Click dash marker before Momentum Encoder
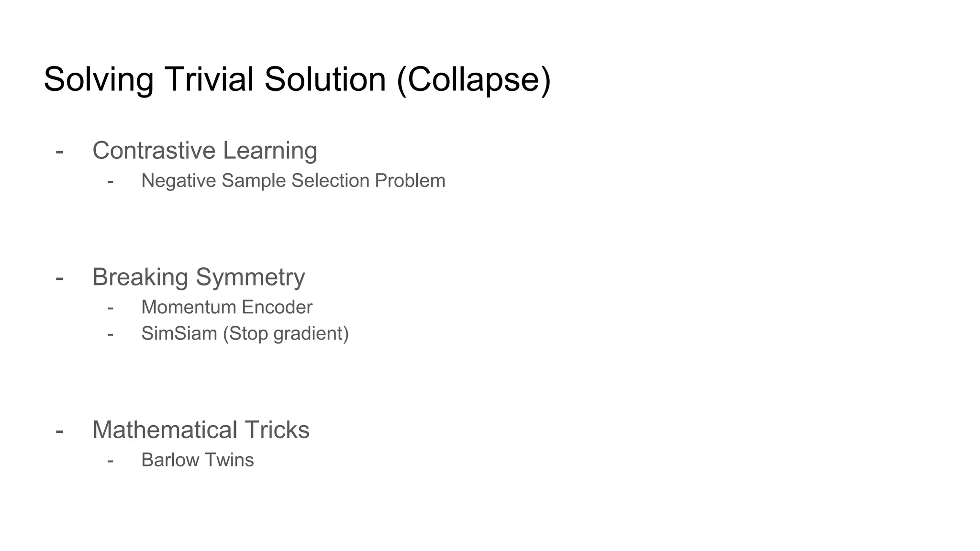Screen dimensions: 980x551 click(x=111, y=309)
